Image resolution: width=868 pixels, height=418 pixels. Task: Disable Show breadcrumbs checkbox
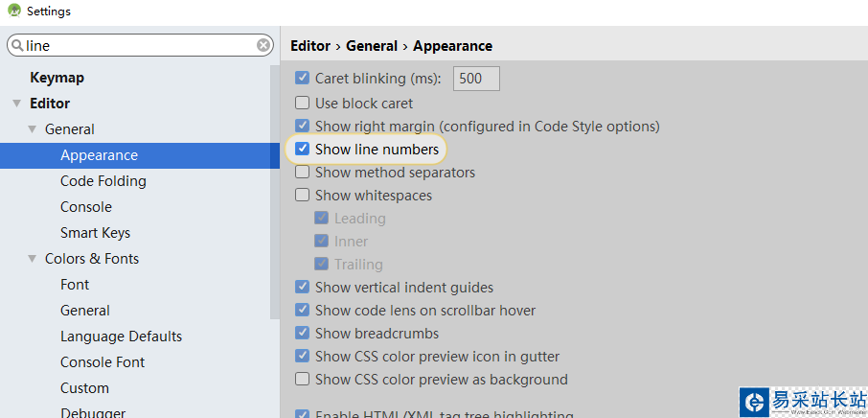pyautogui.click(x=303, y=334)
